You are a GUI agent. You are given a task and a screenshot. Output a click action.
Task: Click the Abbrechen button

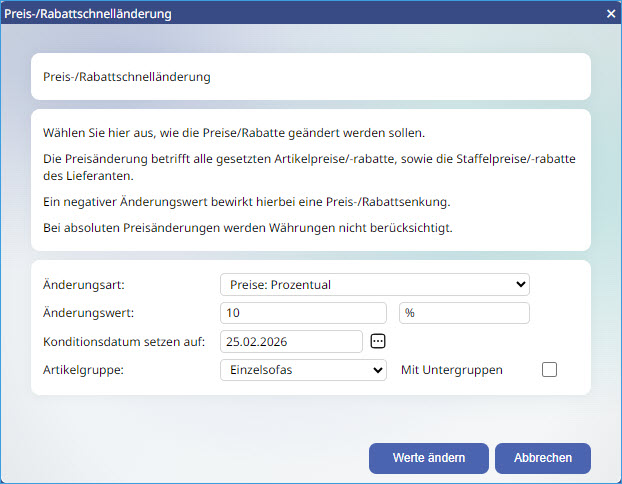point(543,458)
